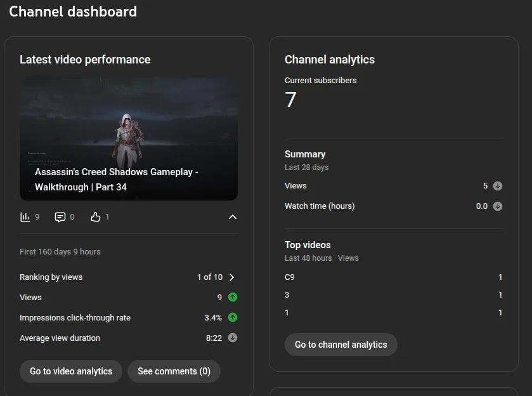Click down arrow icon beside Watch time 0.0
This screenshot has height=396, width=532.
497,206
